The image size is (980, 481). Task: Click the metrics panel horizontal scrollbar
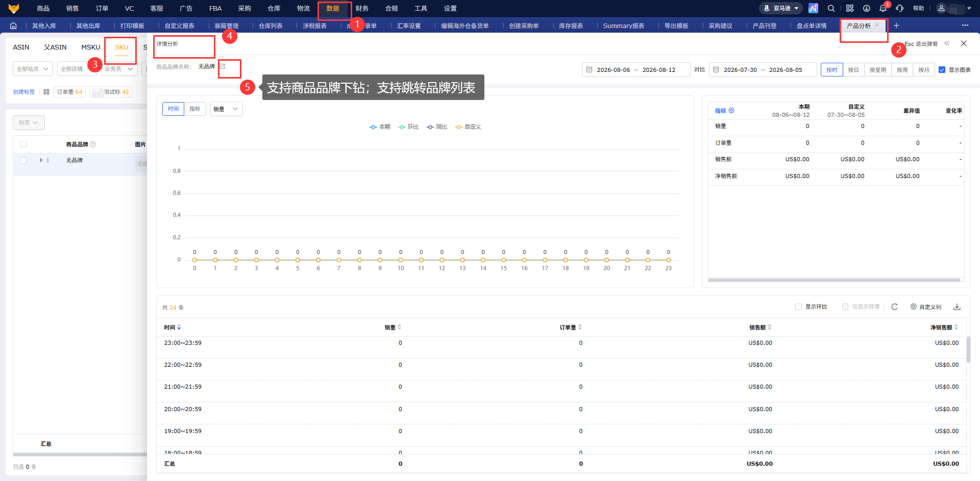[x=834, y=280]
